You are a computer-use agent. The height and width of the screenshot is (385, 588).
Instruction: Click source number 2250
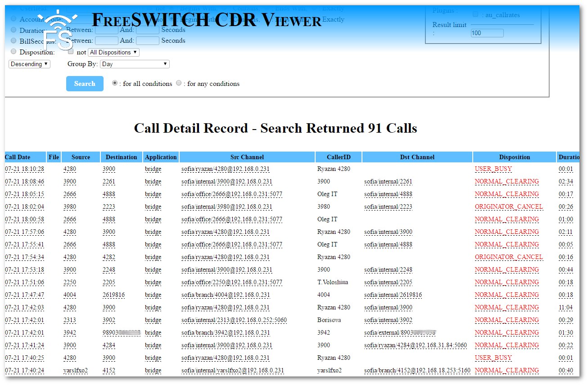click(x=70, y=282)
